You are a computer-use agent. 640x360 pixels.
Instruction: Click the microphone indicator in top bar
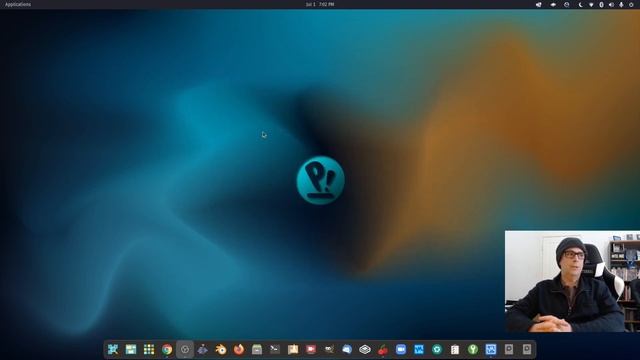point(621,4)
